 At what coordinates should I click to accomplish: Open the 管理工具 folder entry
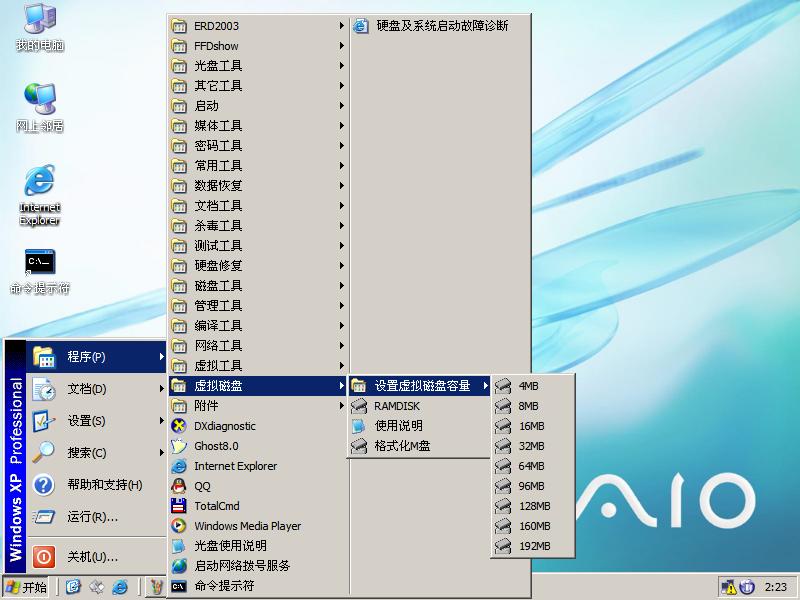click(x=259, y=305)
